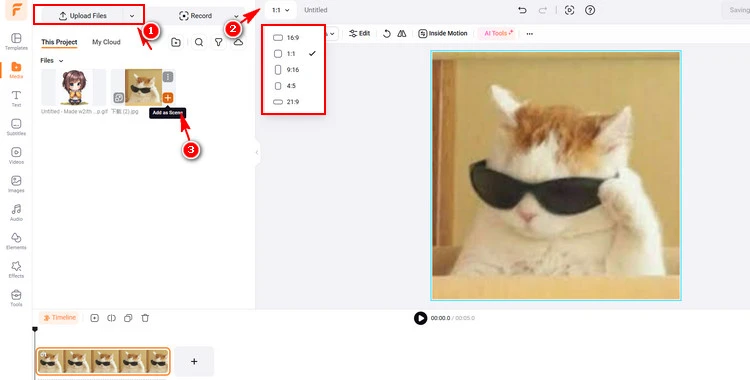Image resolution: width=750 pixels, height=380 pixels.
Task: Click the '下載 (2).jpg' file name
Action: pos(125,112)
